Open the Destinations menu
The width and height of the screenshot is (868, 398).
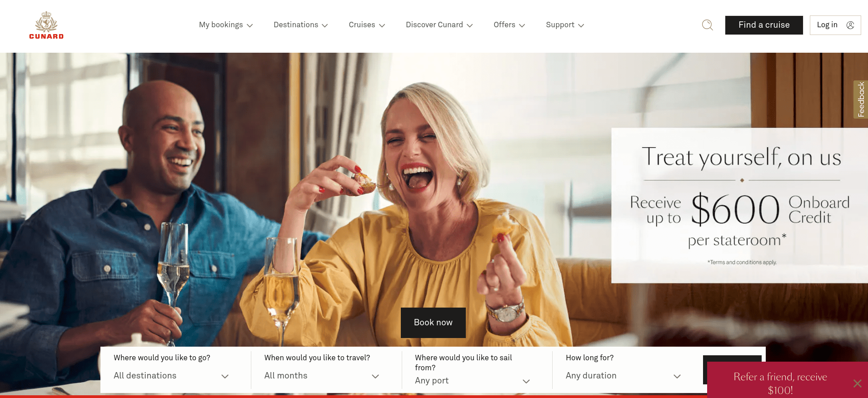tap(300, 25)
